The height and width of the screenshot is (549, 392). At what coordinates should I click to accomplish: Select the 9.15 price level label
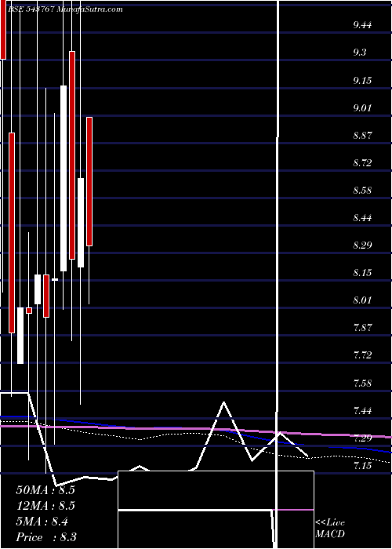(362, 81)
